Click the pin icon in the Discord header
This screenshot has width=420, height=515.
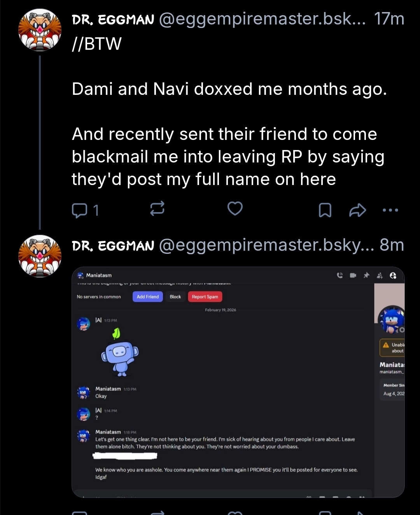tap(366, 275)
